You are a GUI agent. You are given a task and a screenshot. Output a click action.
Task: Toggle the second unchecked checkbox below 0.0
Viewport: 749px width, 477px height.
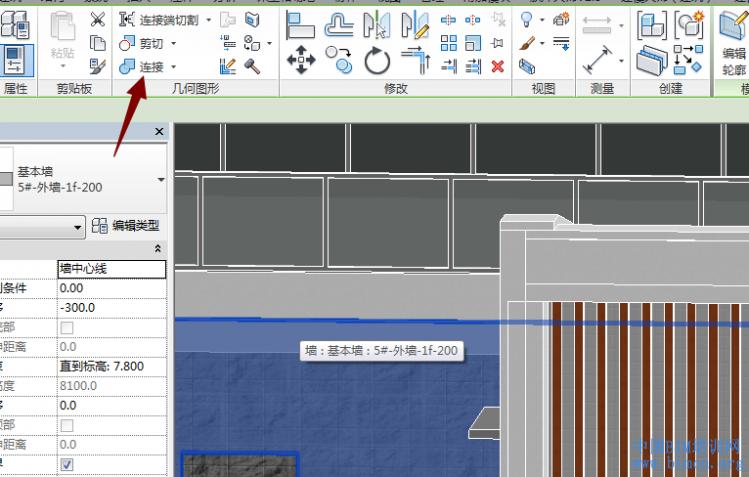pyautogui.click(x=67, y=425)
